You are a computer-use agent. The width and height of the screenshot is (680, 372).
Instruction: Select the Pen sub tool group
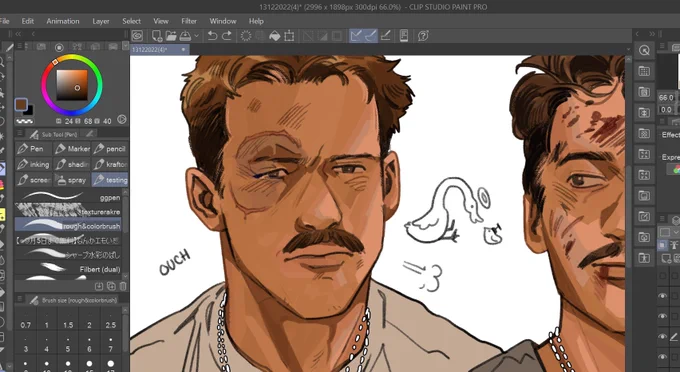tap(33, 149)
